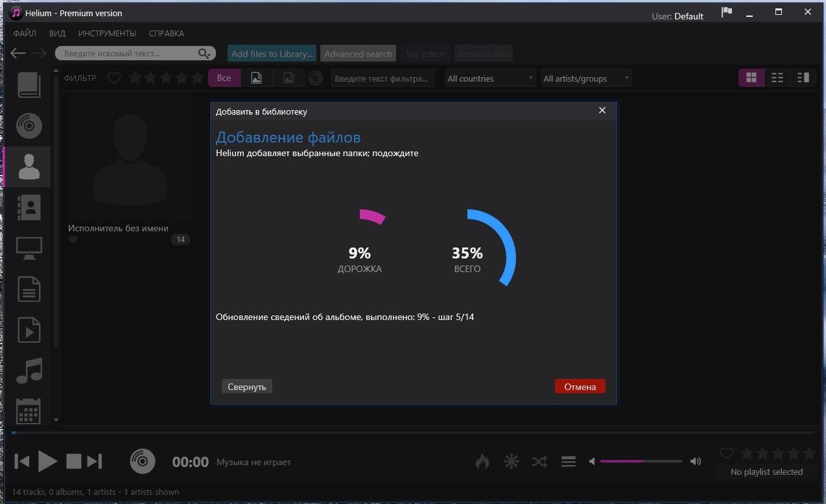Filter by first rating star
826x504 pixels.
(x=135, y=78)
